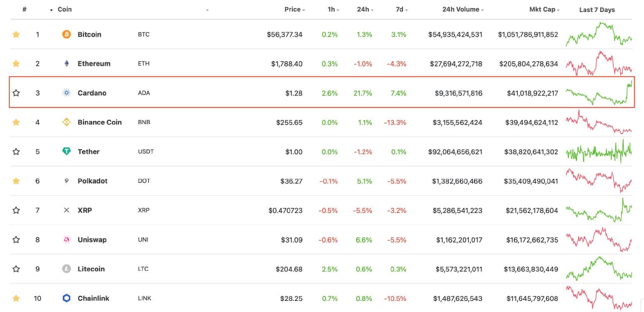Click the Uniswap coin logo icon

[x=66, y=240]
